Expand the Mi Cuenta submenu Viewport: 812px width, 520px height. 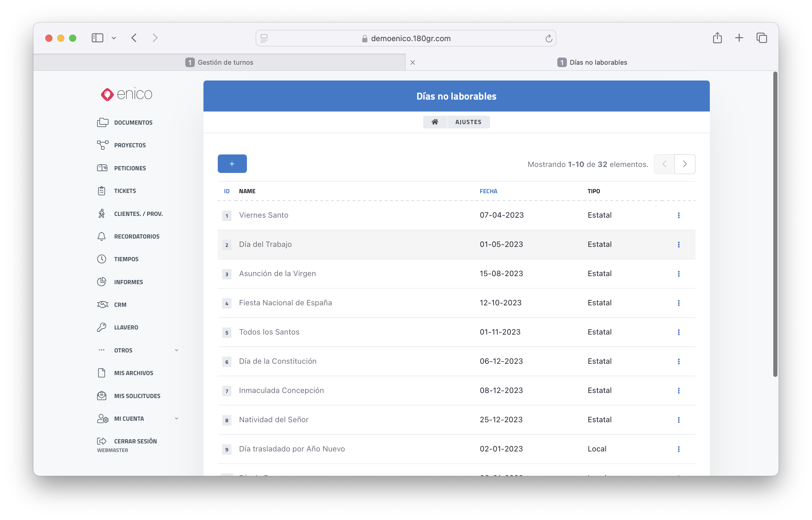[x=176, y=418]
